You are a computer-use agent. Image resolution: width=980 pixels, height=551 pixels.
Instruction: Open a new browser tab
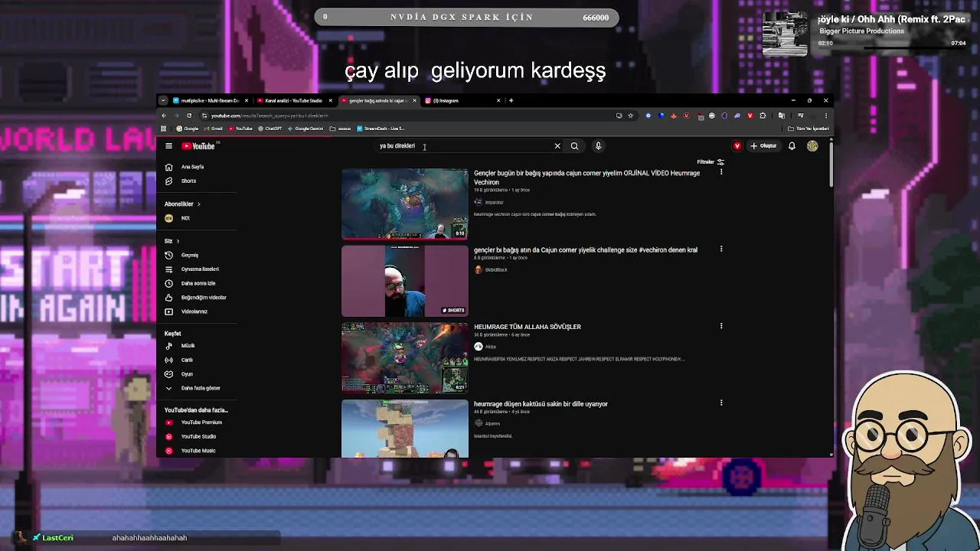pos(511,100)
